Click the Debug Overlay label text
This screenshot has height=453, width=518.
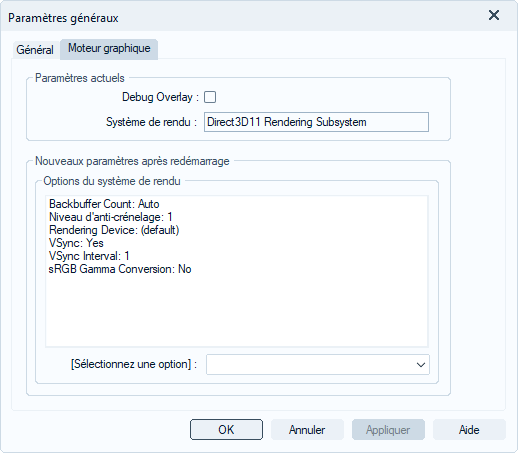(157, 97)
